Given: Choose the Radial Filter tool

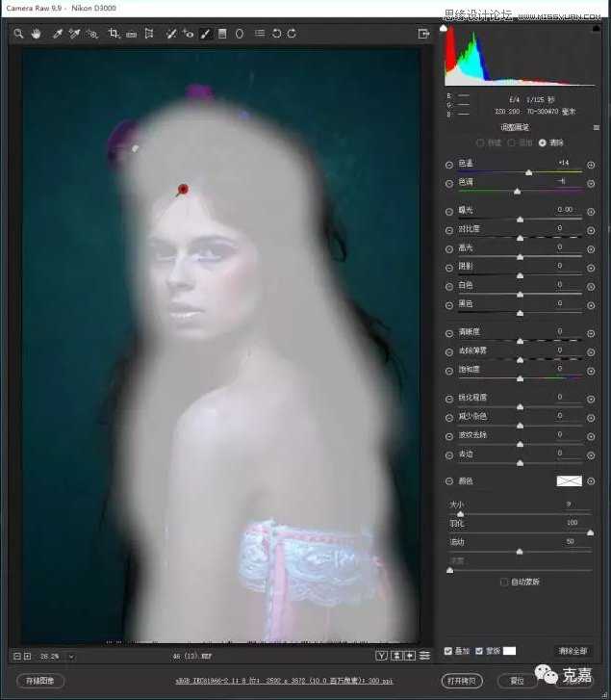Looking at the screenshot, I should point(240,34).
